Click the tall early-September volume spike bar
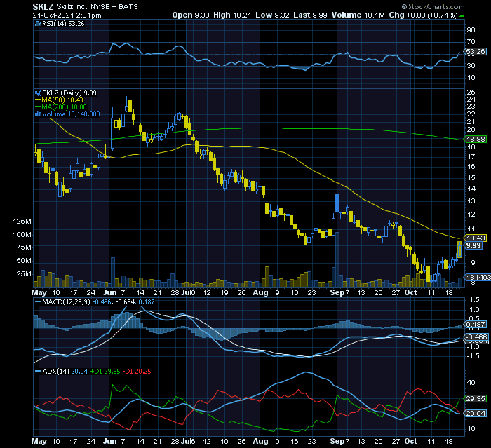Viewport: 491px width, 448px height. pyautogui.click(x=337, y=259)
